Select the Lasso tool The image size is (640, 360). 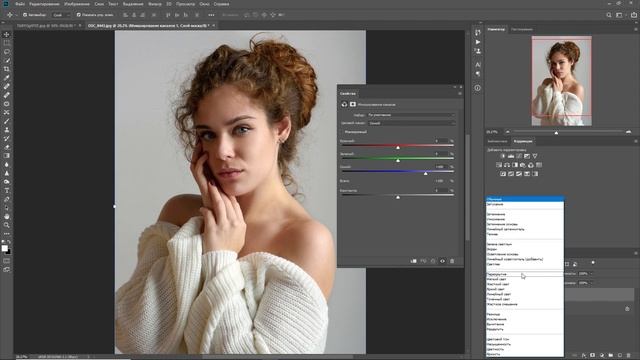7,52
